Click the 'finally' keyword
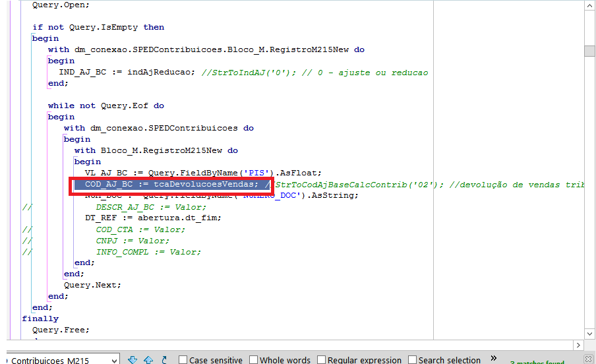 (x=40, y=318)
